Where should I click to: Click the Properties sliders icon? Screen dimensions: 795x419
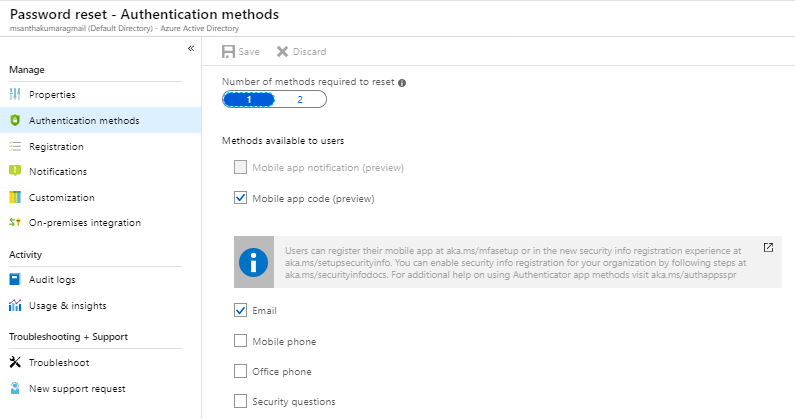tap(15, 94)
